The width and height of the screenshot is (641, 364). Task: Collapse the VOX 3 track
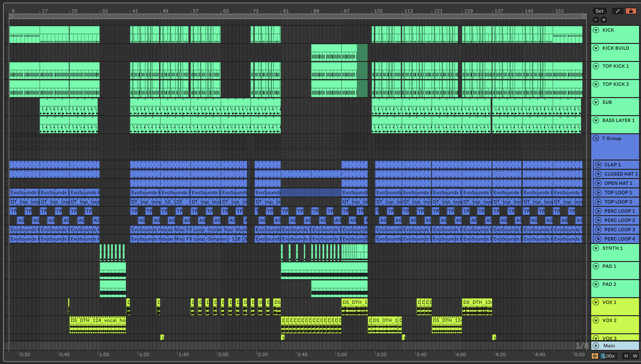pos(596,338)
